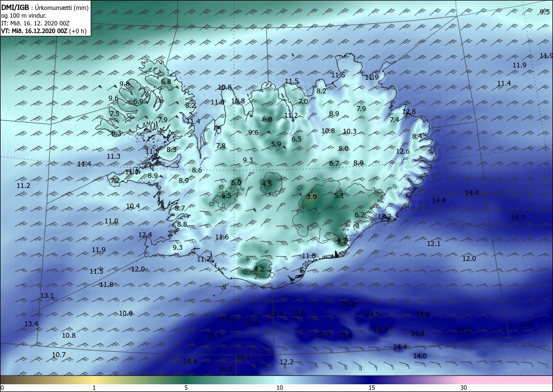Viewport: 553px width, 392px height.
Task: Click the 6.5 value on the map
Action: 296,139
